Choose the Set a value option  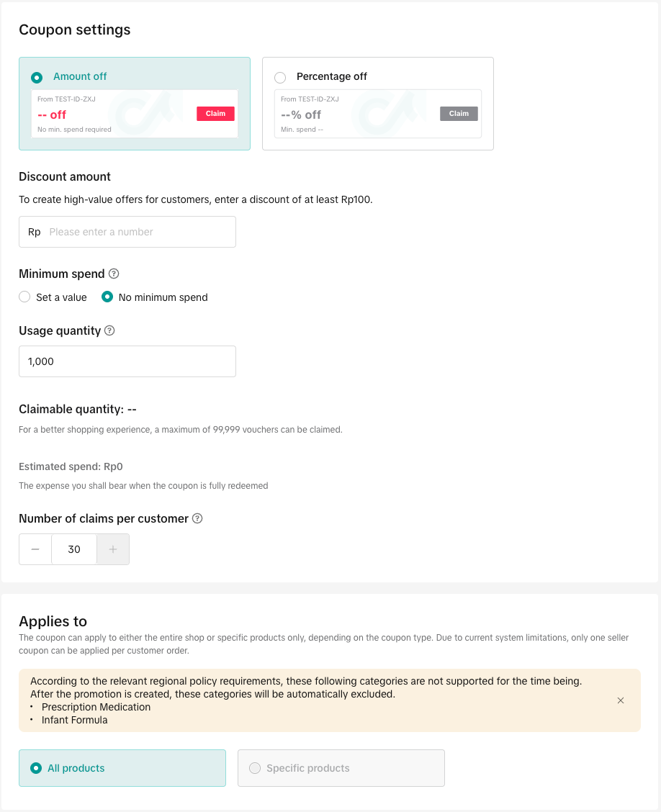(25, 297)
